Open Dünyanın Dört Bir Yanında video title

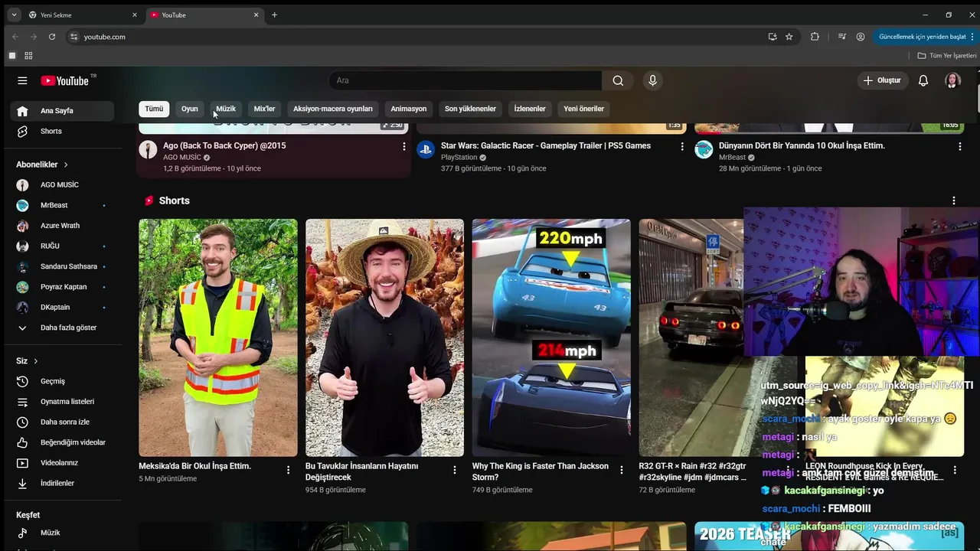pos(802,145)
